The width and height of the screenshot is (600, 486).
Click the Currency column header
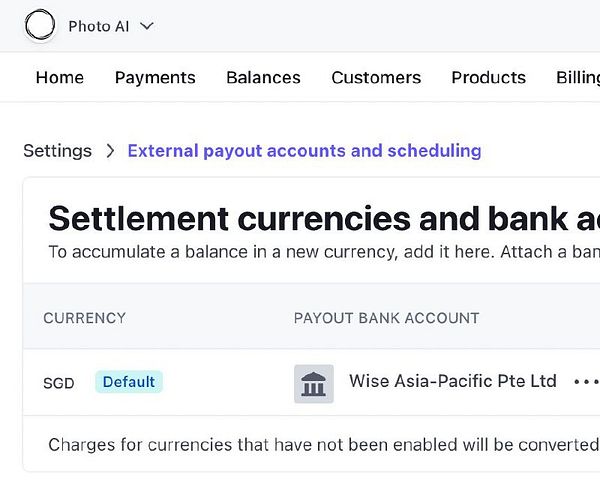click(x=85, y=318)
